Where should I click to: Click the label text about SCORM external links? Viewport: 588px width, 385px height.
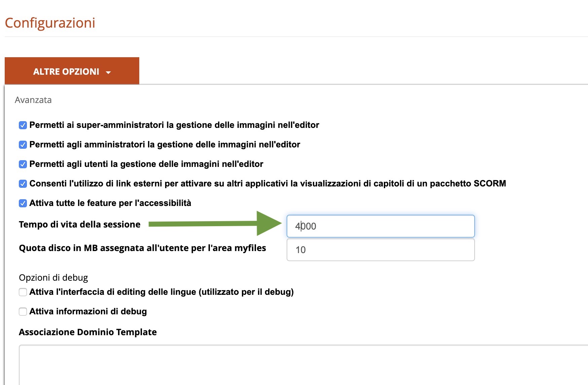(267, 183)
